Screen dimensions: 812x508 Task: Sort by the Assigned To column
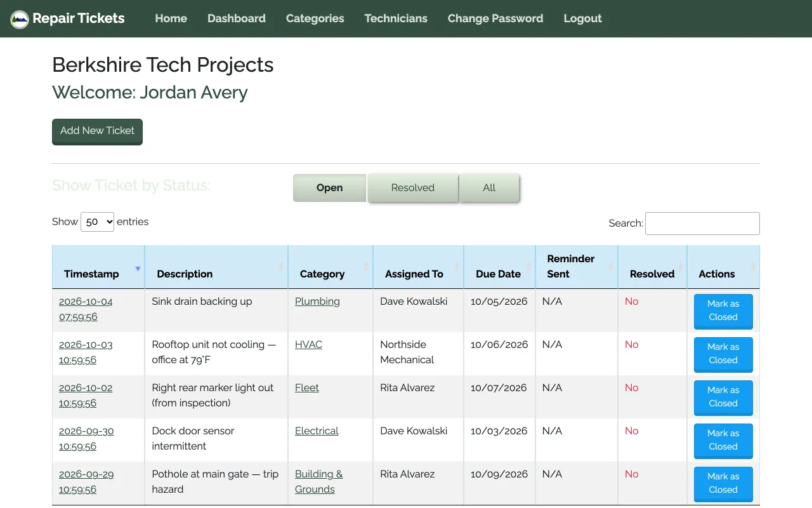pyautogui.click(x=419, y=267)
